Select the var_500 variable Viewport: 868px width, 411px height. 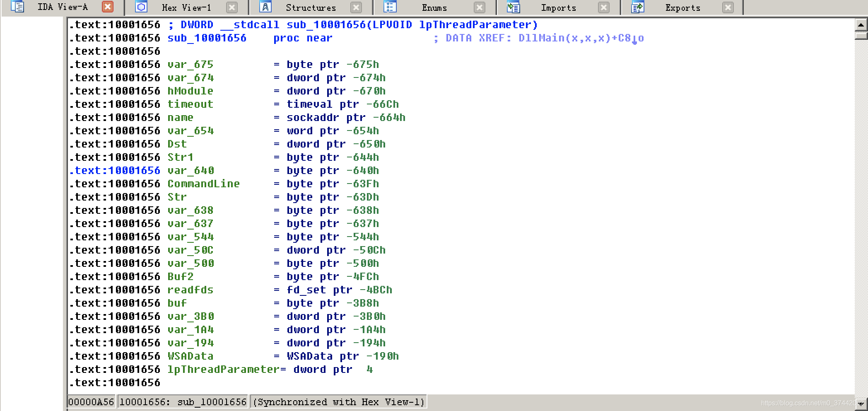click(x=190, y=264)
